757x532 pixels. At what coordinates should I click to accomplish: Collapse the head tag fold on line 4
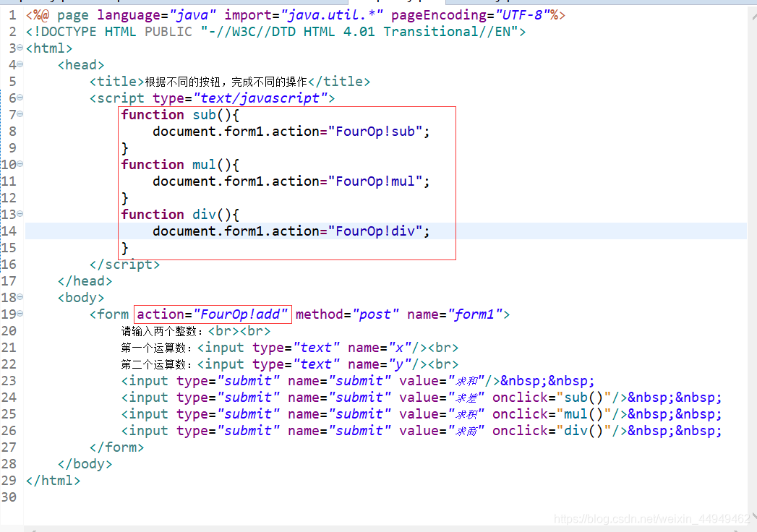pyautogui.click(x=20, y=64)
